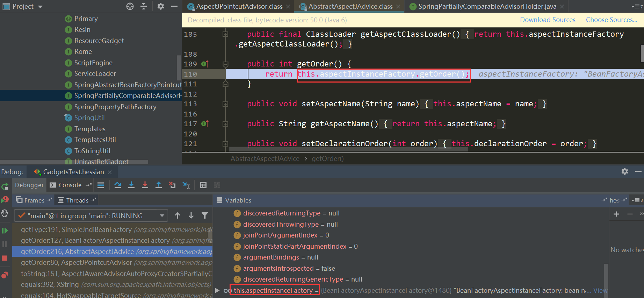644x298 pixels.
Task: Open the Evaluate Expression calculator icon
Action: [203, 185]
